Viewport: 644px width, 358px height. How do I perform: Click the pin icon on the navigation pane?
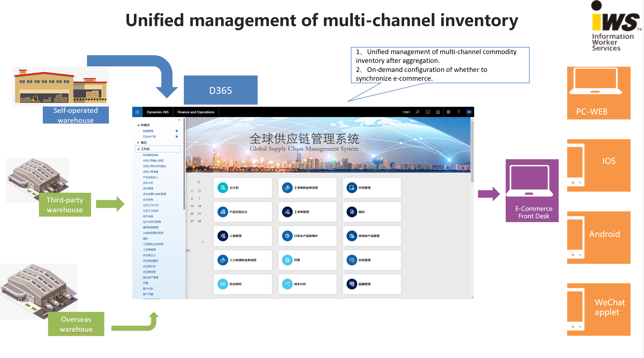click(179, 120)
